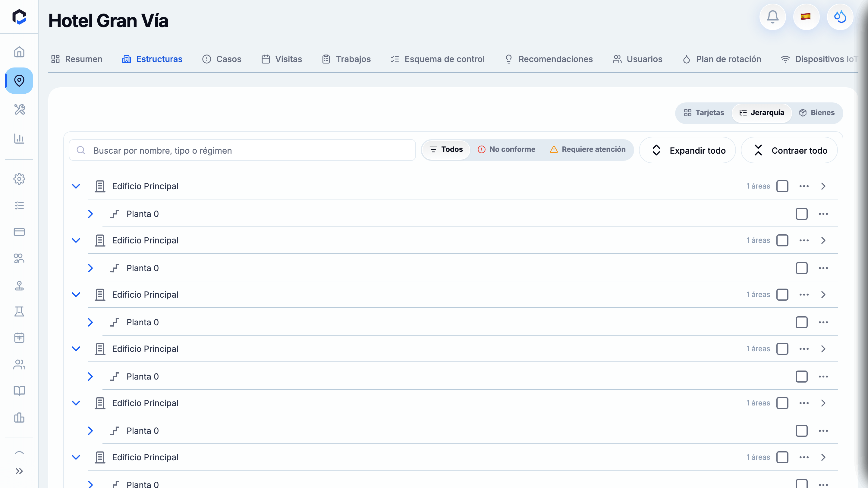Image resolution: width=868 pixels, height=488 pixels.
Task: Open the Trabajos tab
Action: pos(346,59)
